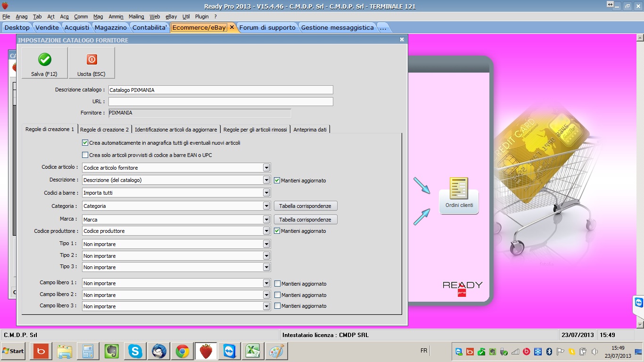Click safely remove hardware tray icon
Viewport: 644px width, 362px height.
coord(504,352)
